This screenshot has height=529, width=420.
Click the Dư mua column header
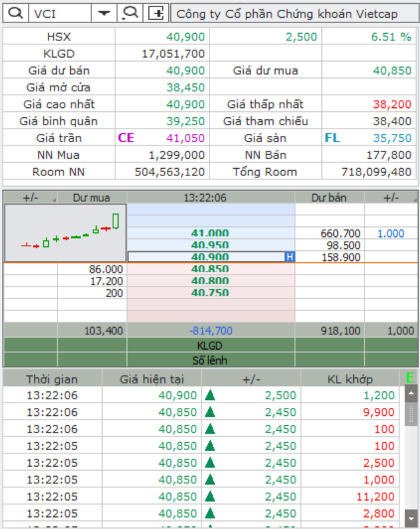tap(91, 197)
